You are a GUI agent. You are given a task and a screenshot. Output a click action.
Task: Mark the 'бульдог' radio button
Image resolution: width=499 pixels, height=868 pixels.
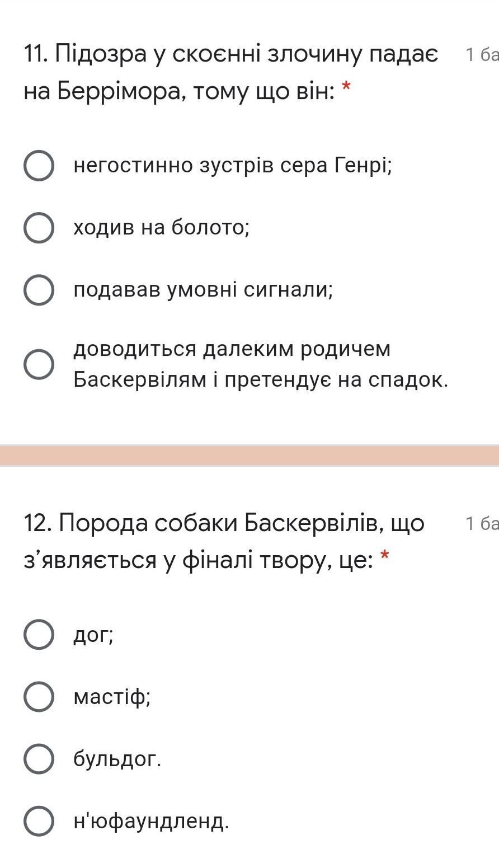39,759
